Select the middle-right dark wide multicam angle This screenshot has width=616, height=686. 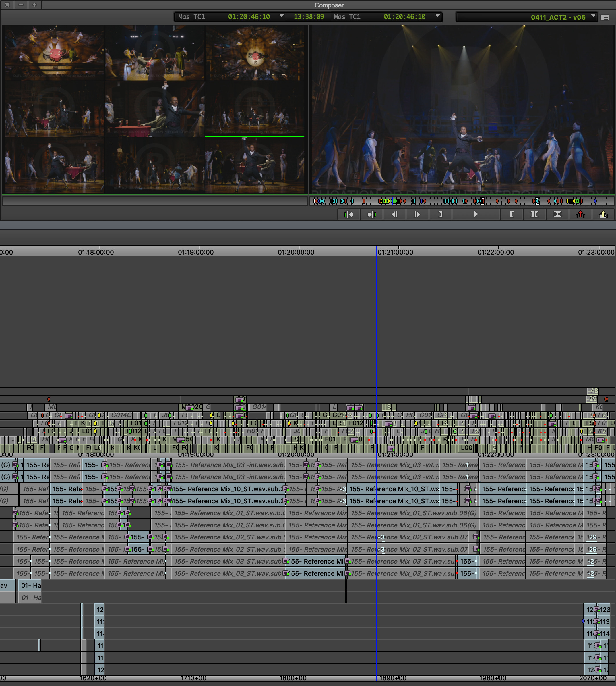click(255, 109)
